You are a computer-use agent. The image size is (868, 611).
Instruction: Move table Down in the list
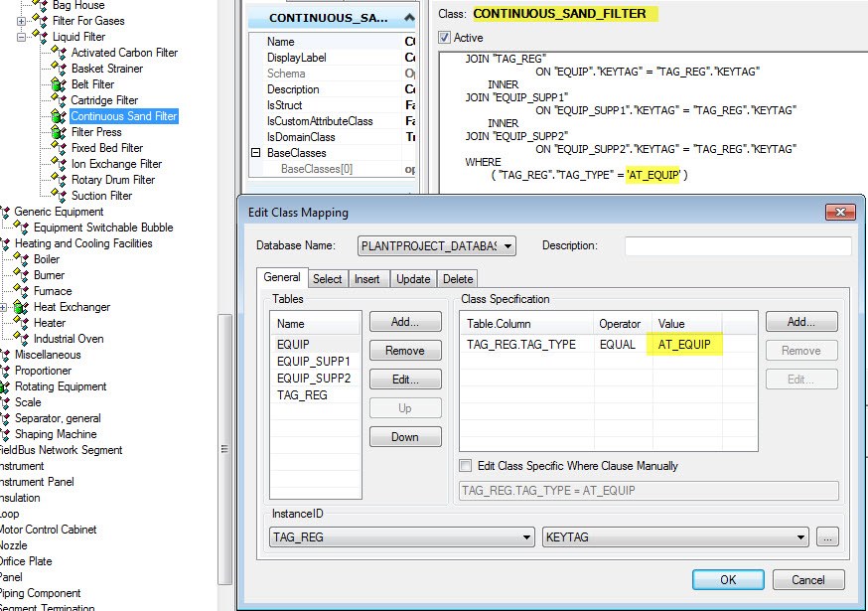405,437
